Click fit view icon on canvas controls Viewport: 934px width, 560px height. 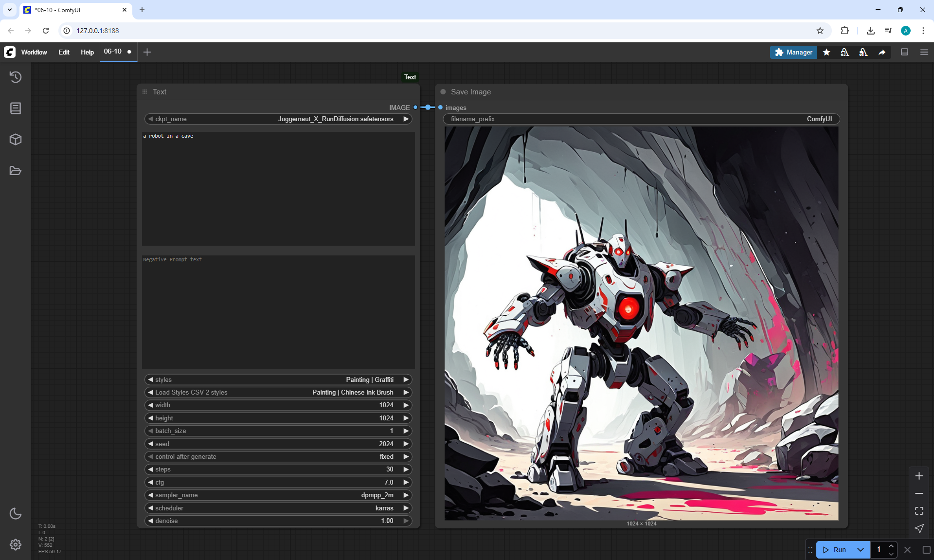tap(919, 511)
